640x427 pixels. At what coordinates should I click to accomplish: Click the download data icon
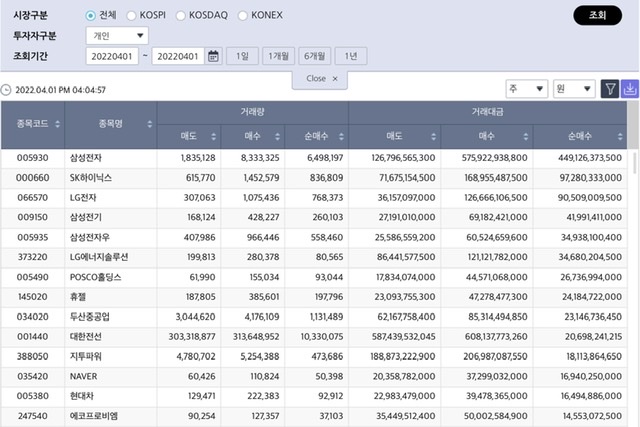point(630,89)
